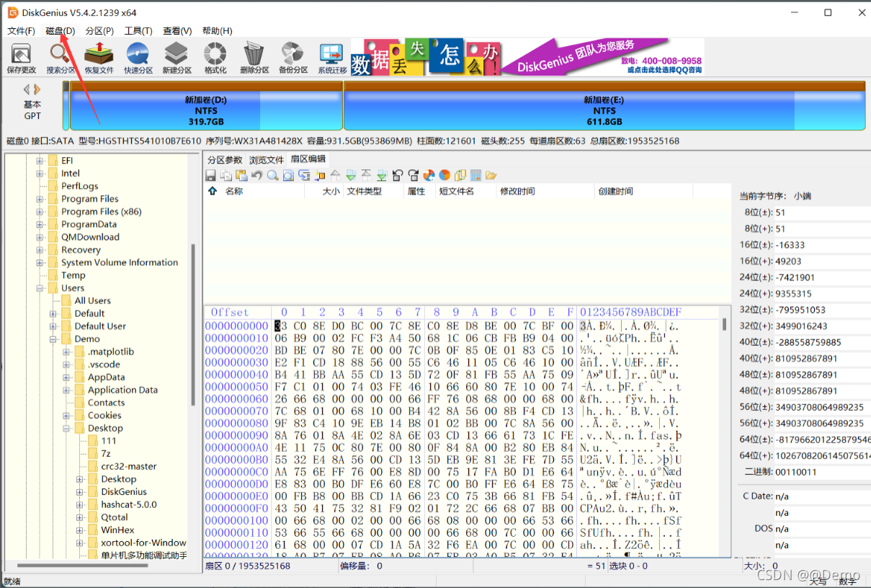Click the 系统迁移 (System migration) icon
This screenshot has height=588, width=871.
click(x=332, y=58)
